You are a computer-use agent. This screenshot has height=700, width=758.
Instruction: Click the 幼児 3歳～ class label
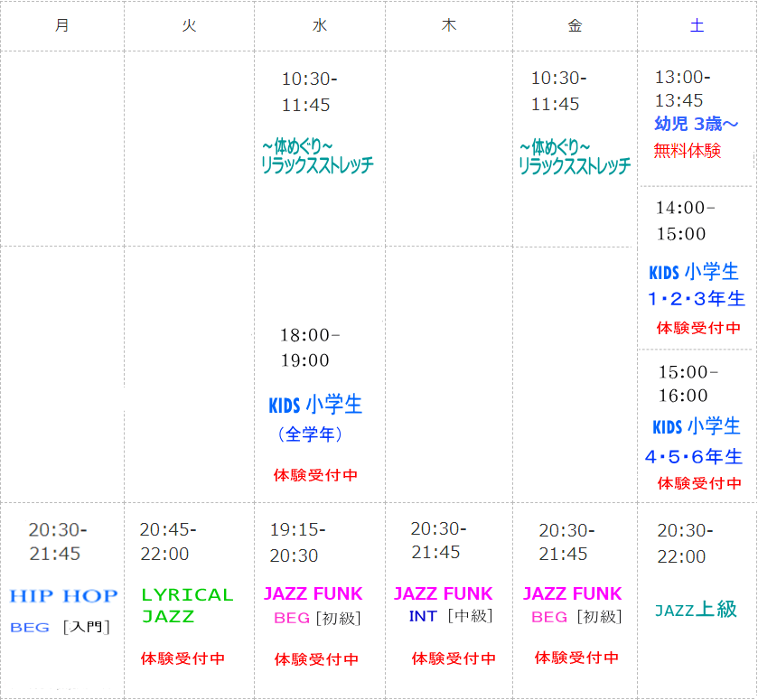tap(696, 125)
